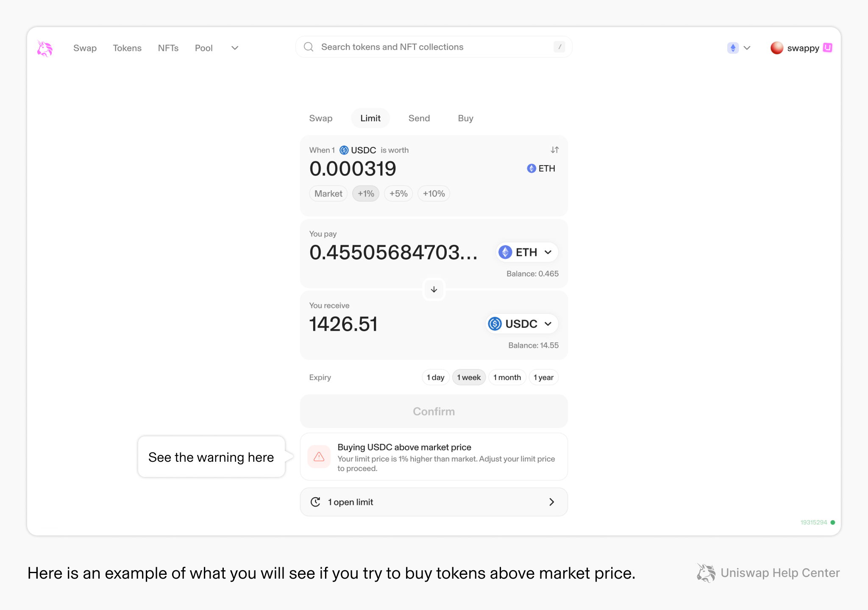Click the Uniswap unicorn logo
This screenshot has width=868, height=610.
point(45,48)
